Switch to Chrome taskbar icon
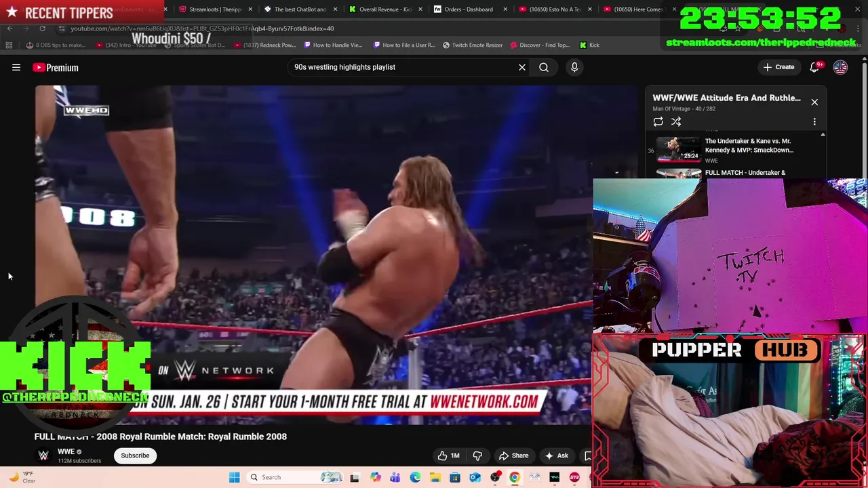 (x=515, y=477)
